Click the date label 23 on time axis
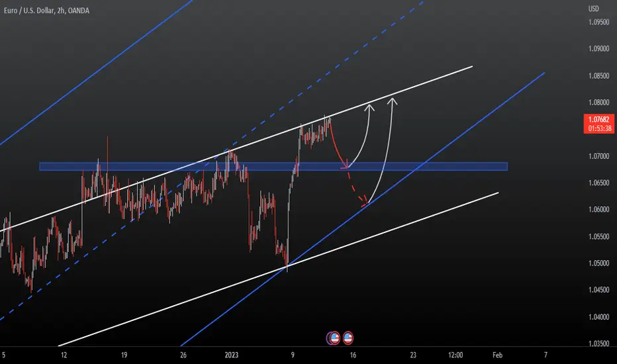617x364 pixels. [413, 355]
